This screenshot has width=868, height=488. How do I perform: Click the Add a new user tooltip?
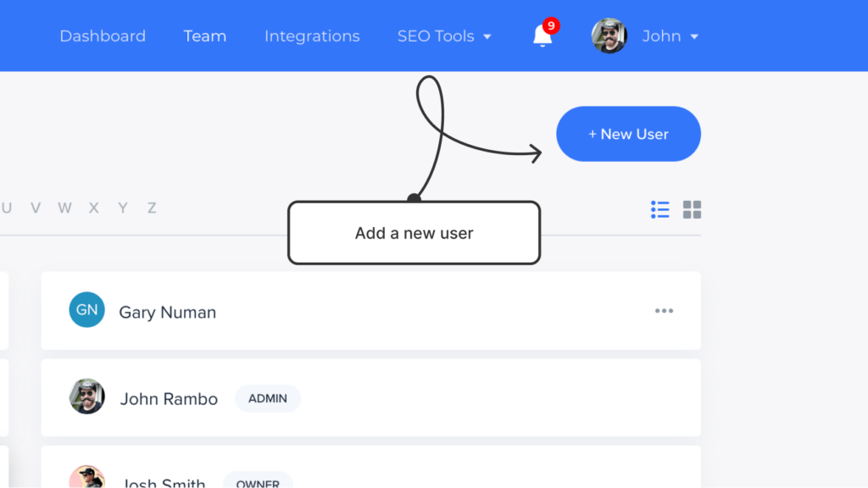tap(414, 233)
